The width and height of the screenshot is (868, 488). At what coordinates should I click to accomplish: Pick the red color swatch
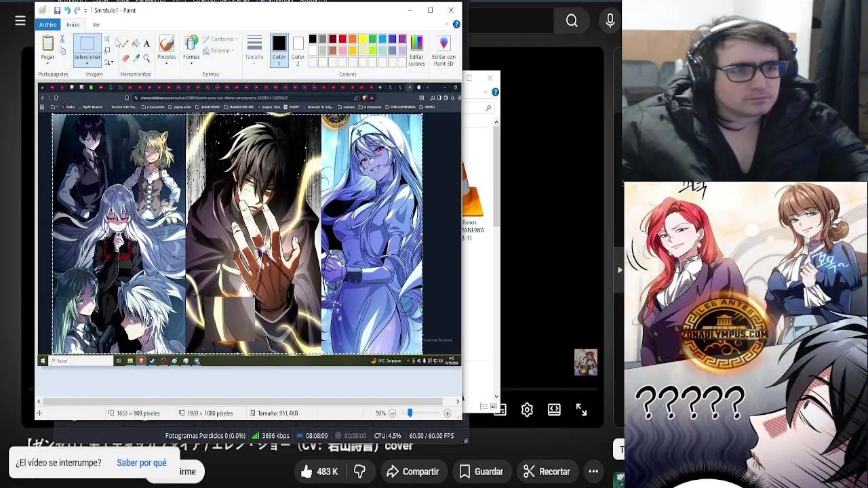[342, 39]
